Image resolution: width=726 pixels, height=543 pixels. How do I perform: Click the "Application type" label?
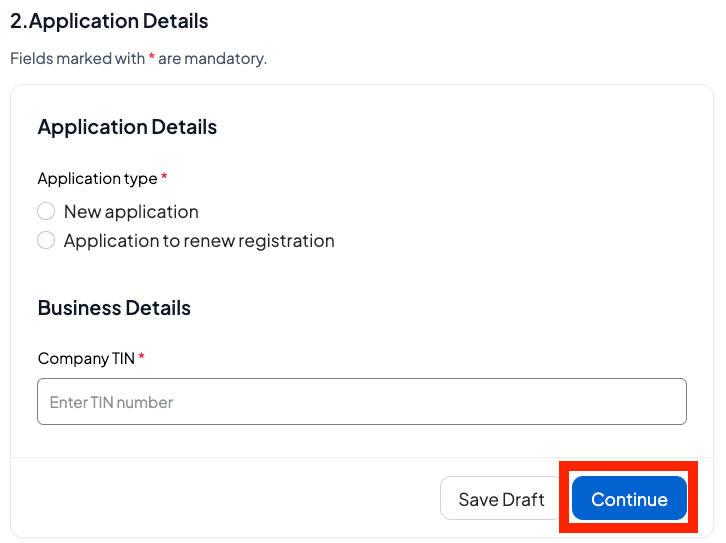click(97, 178)
